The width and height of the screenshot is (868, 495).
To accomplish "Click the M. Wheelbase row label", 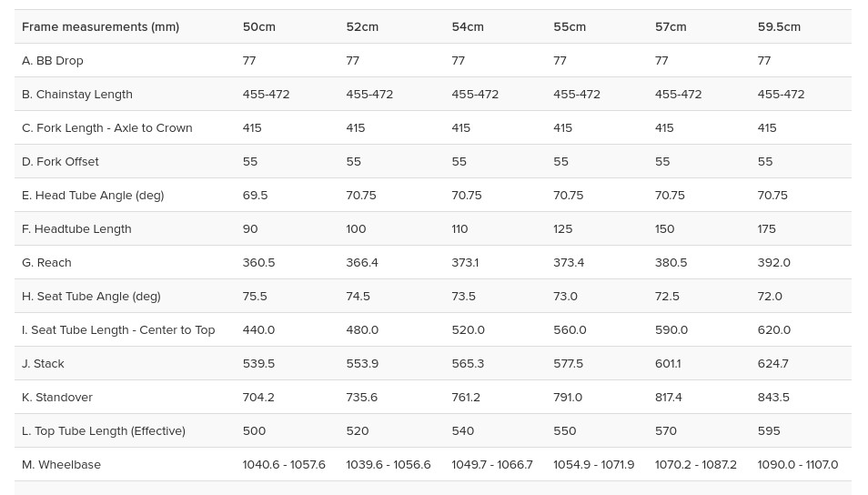I will (x=61, y=464).
